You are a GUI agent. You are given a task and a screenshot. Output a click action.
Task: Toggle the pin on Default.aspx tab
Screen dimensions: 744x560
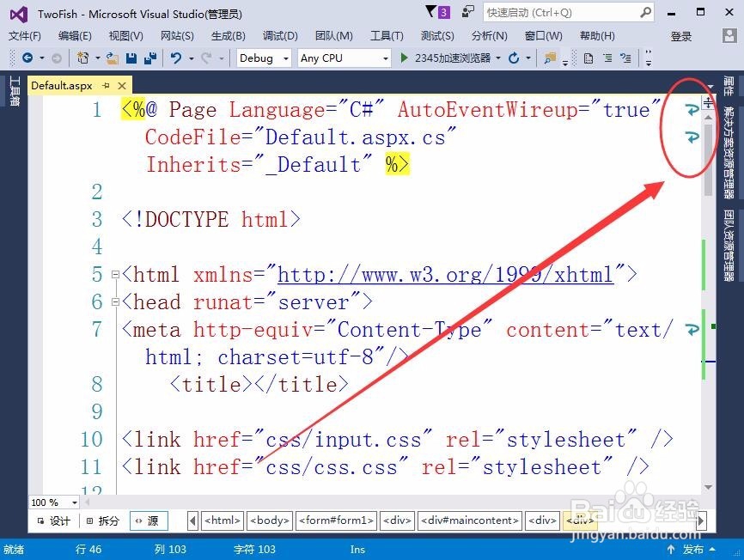click(x=106, y=85)
